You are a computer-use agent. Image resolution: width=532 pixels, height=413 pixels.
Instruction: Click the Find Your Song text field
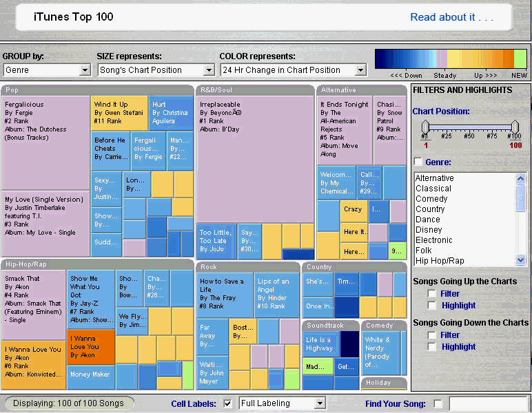pos(487,403)
